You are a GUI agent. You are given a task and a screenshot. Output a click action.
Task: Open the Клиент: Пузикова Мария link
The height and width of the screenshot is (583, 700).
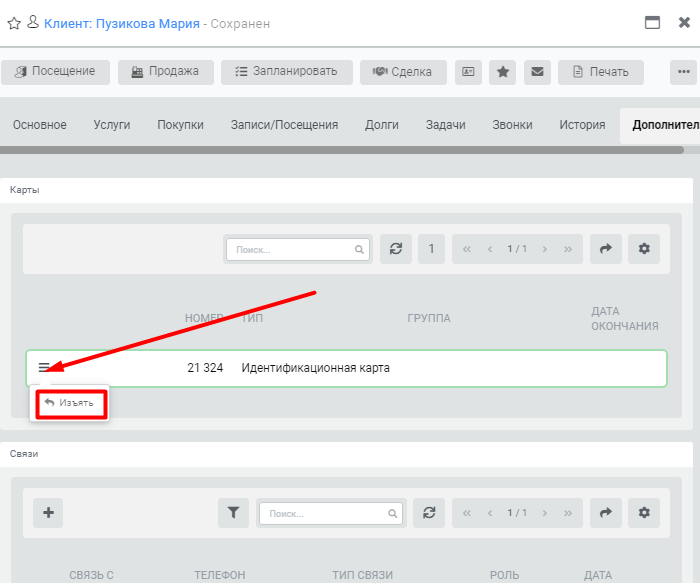(121, 23)
